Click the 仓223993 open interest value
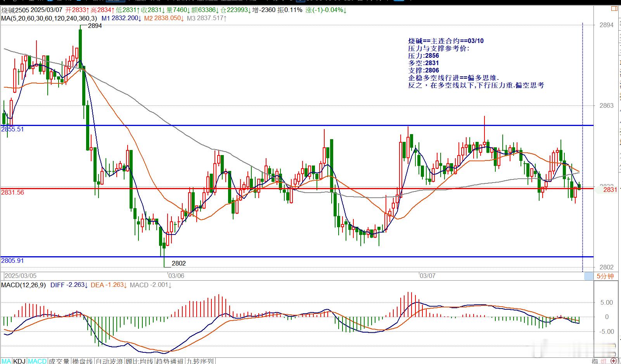Screen dimensions: 621x364 pos(236,10)
